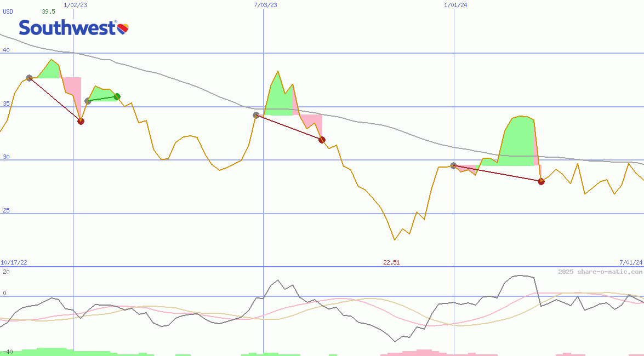Click the 40 price axis label
Viewport: 644px width, 356px height.
click(7, 50)
